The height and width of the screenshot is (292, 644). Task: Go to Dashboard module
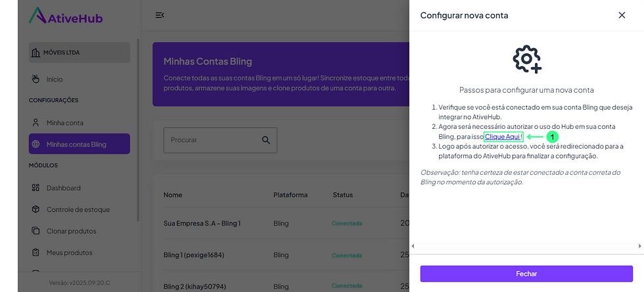[x=63, y=188]
